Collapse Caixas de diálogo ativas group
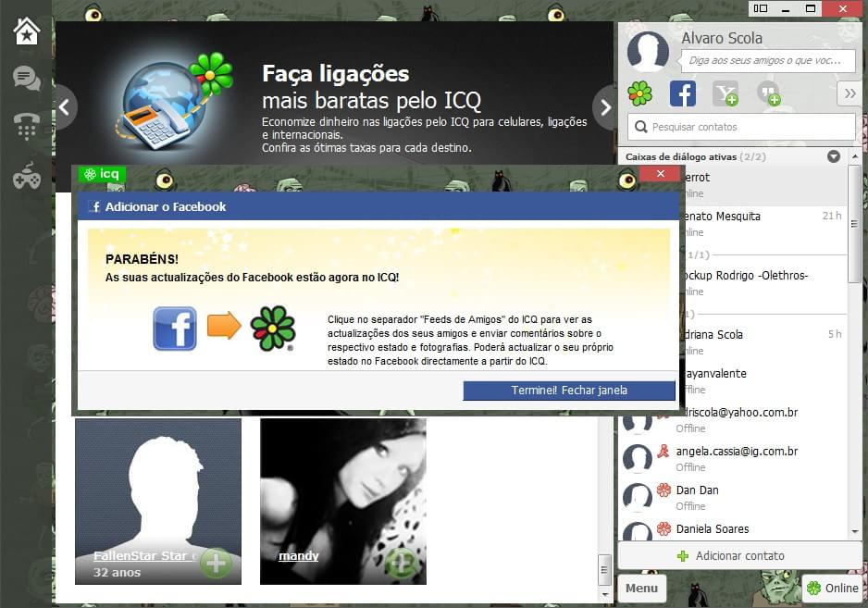The image size is (868, 608). point(833,156)
